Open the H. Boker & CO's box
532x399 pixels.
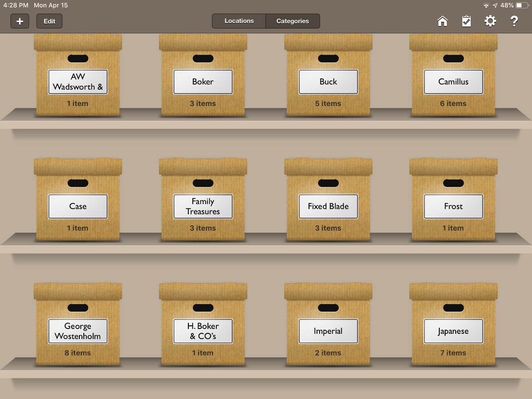pos(203,325)
